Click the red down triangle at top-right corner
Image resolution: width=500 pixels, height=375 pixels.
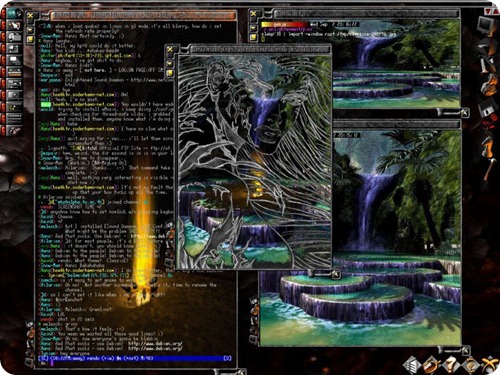[x=488, y=11]
